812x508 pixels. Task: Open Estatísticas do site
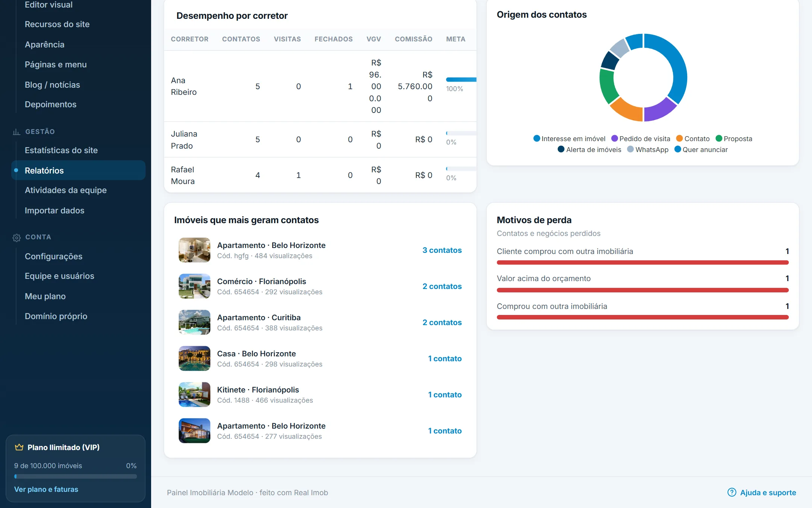coord(61,150)
